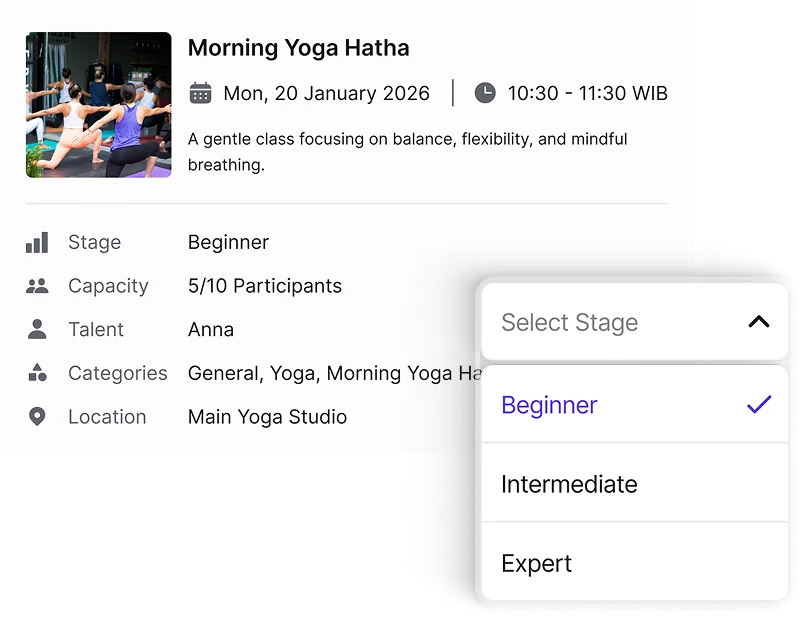Click the talent name Anna
Image resolution: width=800 pixels, height=617 pixels.
point(211,329)
